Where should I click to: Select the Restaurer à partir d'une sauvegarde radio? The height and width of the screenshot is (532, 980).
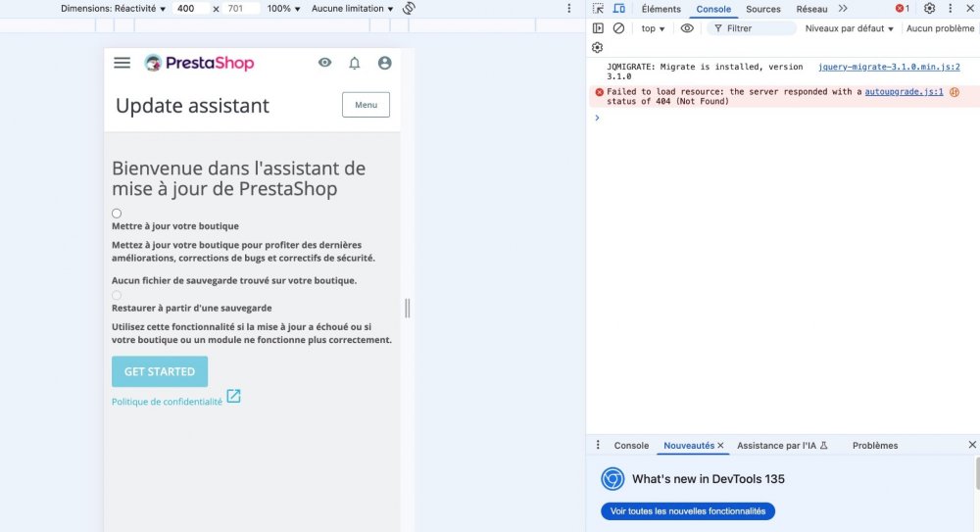coord(117,295)
